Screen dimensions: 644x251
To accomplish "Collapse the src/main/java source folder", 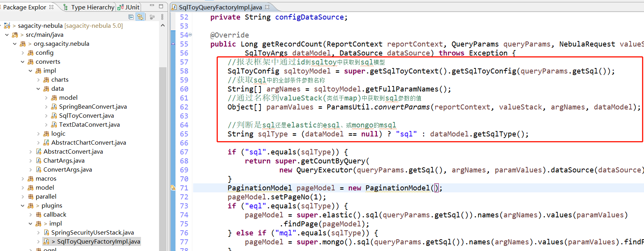I will click(x=7, y=35).
